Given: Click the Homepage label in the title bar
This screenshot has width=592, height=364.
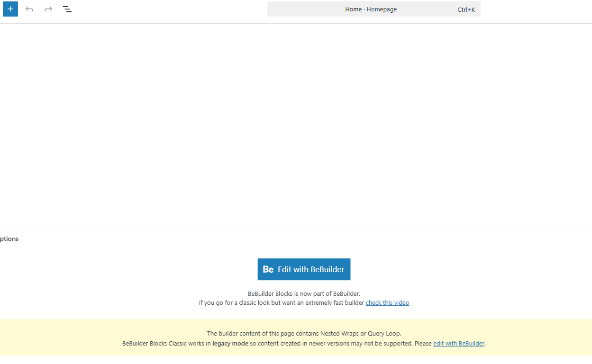Looking at the screenshot, I should (x=382, y=9).
